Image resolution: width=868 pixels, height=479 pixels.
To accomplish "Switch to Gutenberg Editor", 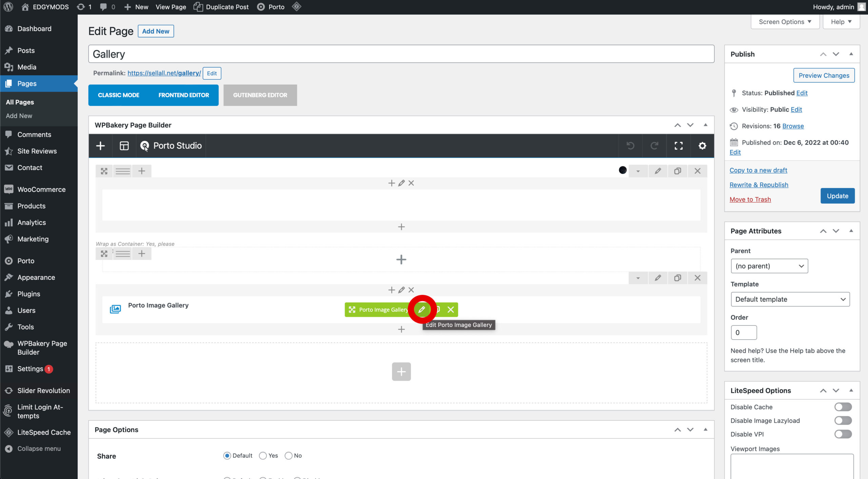I will pos(260,95).
